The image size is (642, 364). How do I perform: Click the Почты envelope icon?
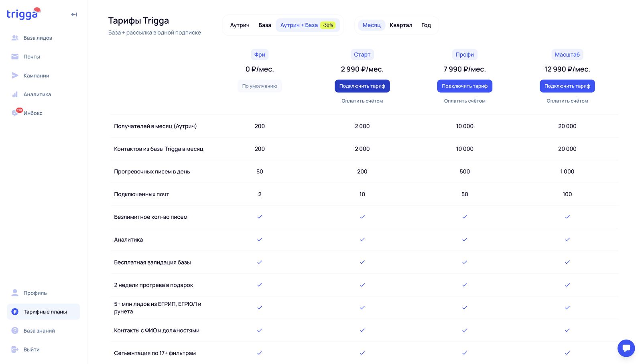pos(15,57)
